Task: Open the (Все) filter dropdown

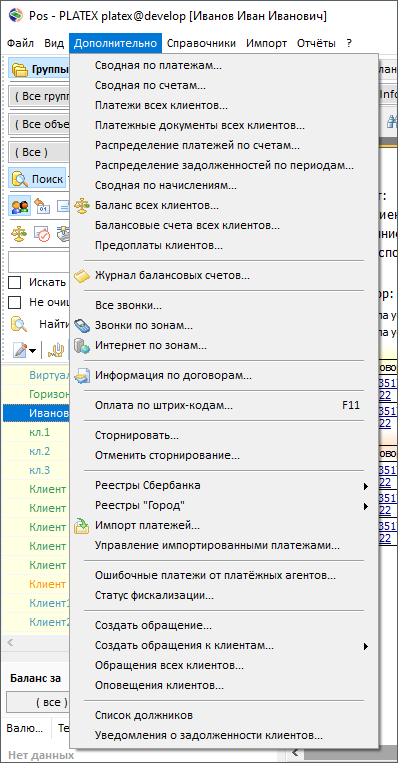Action: (x=39, y=152)
